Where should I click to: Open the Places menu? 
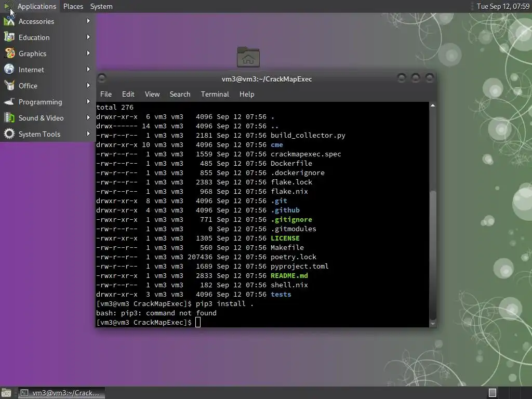coord(73,6)
